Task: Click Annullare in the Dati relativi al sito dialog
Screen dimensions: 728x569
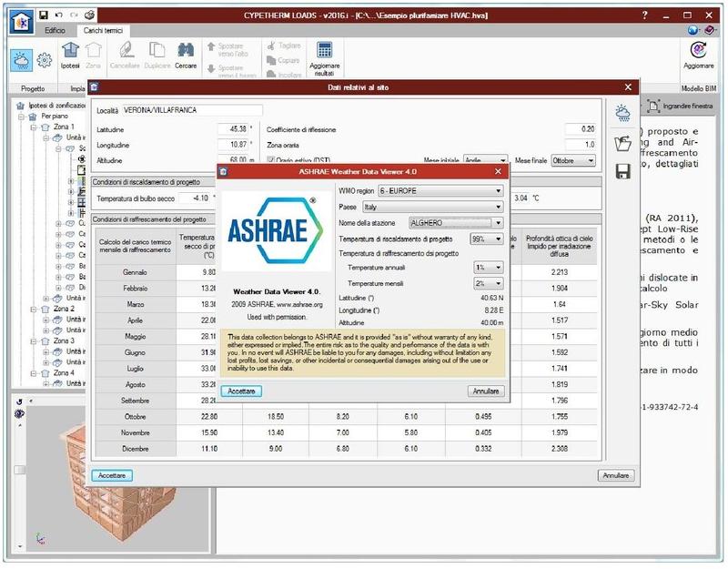Action: click(618, 476)
